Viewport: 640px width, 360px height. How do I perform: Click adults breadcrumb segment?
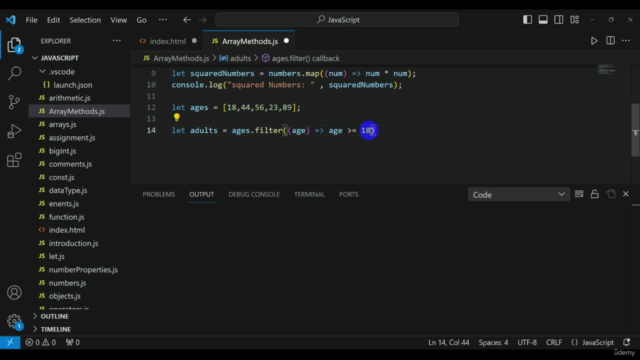click(x=236, y=58)
